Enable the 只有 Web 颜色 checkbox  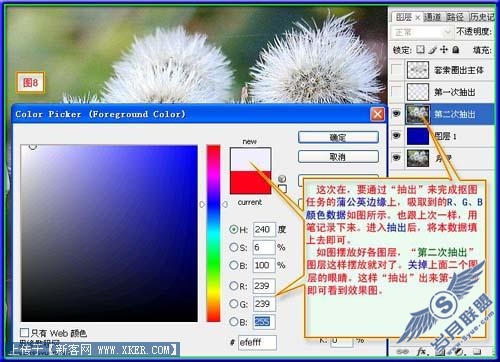[x=24, y=332]
